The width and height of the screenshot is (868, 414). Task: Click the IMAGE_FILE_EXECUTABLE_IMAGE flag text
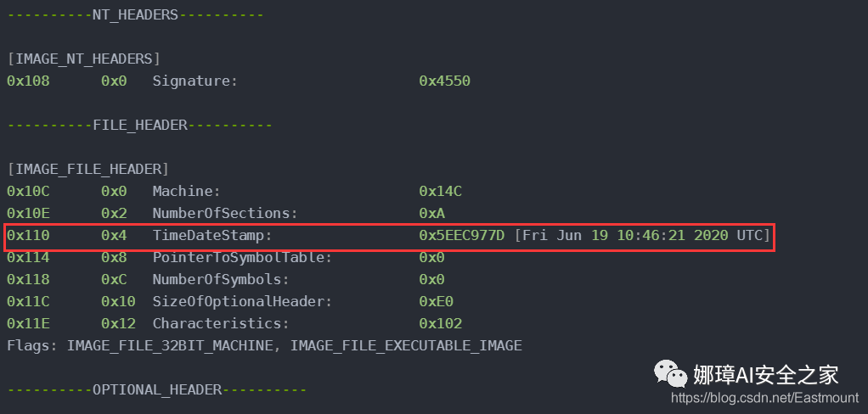406,346
